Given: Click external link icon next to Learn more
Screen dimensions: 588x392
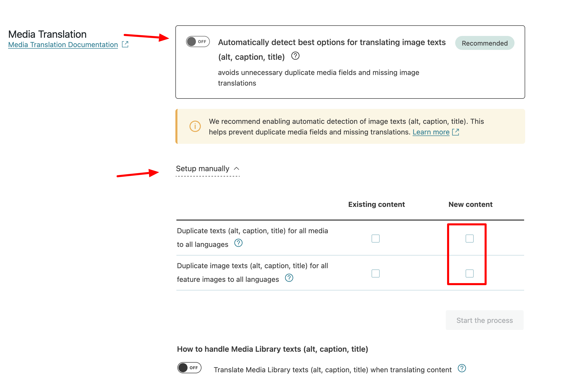Looking at the screenshot, I should 456,132.
